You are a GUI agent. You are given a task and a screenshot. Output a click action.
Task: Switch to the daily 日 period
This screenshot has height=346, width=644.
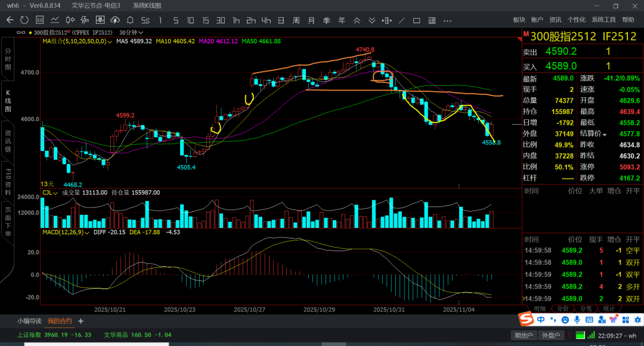[x=281, y=20]
